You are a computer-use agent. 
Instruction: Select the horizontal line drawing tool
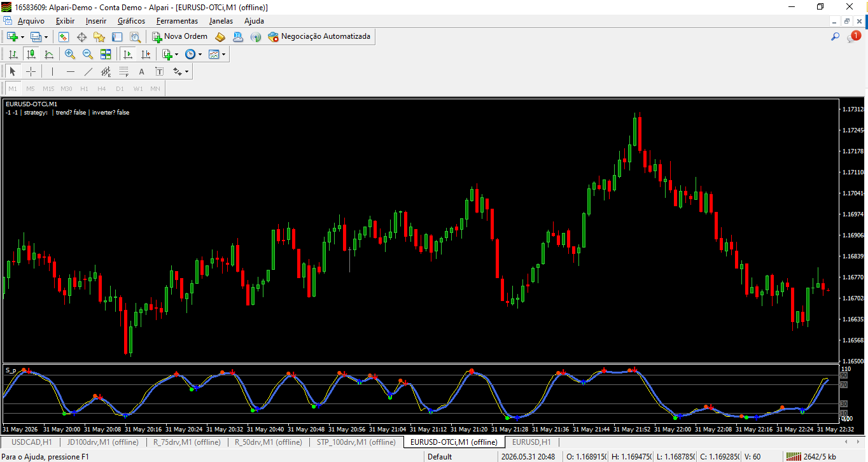[70, 72]
